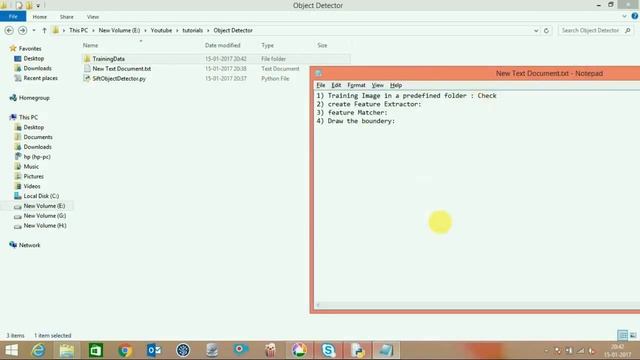Open Notepad Help menu
The width and height of the screenshot is (640, 360).
pos(396,85)
